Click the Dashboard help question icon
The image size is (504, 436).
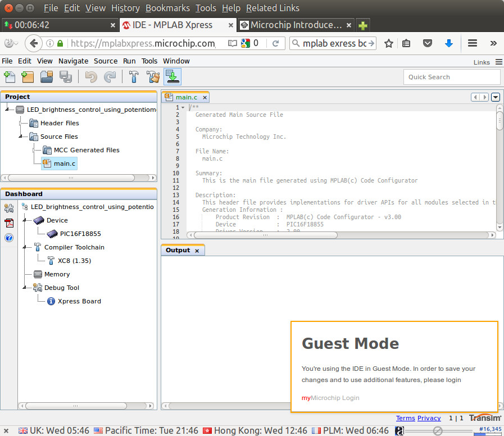pyautogui.click(x=9, y=238)
